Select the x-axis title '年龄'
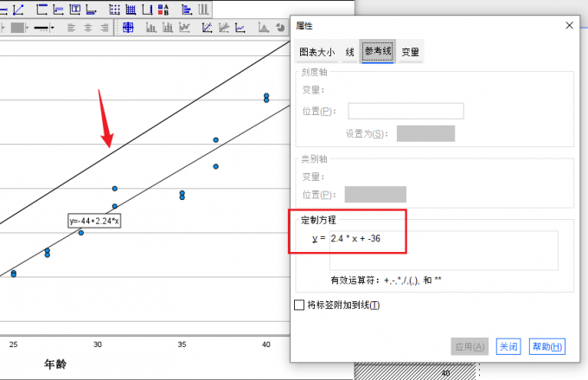The width and height of the screenshot is (588, 380). pos(55,364)
